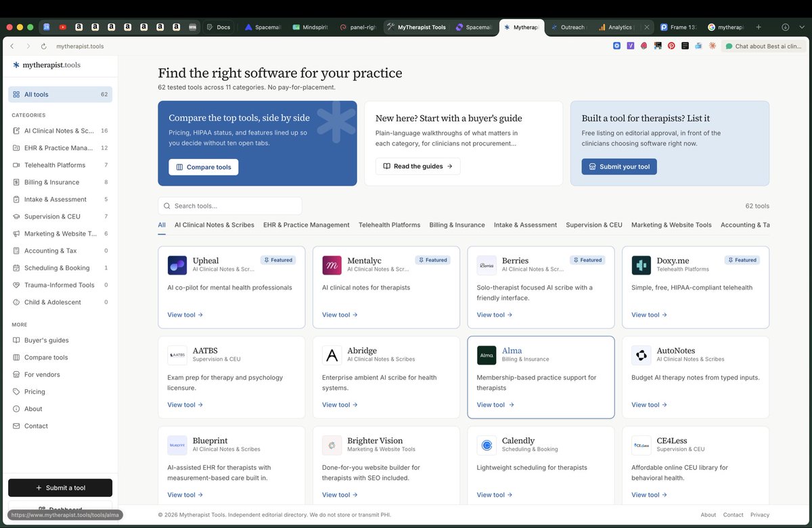Open Doxy.me via its logo icon
The image size is (812, 528).
641,265
